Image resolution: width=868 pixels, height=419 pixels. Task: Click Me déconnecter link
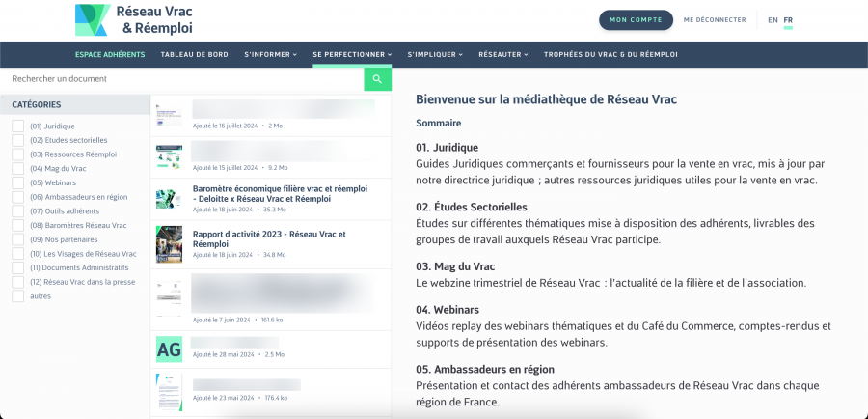715,20
